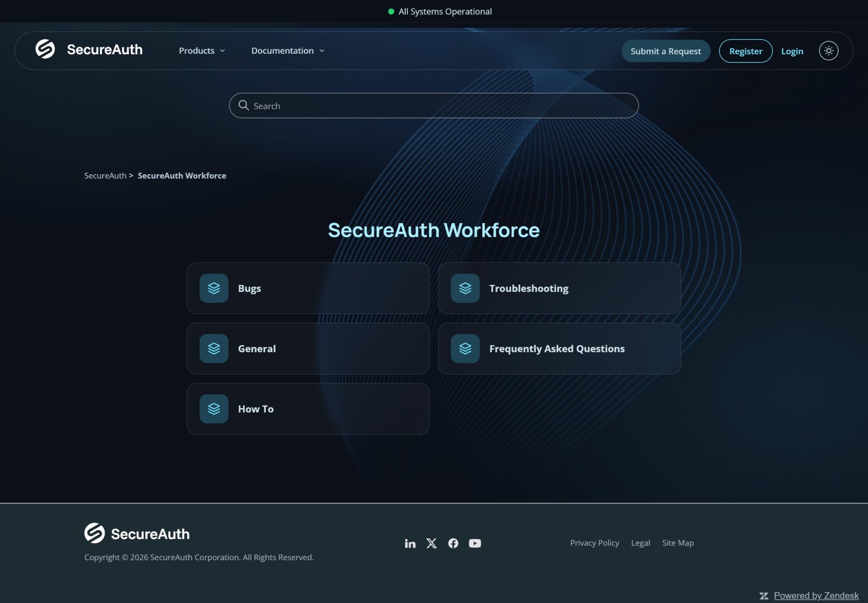The height and width of the screenshot is (603, 868).
Task: Open the Privacy Policy footer link
Action: tap(594, 543)
